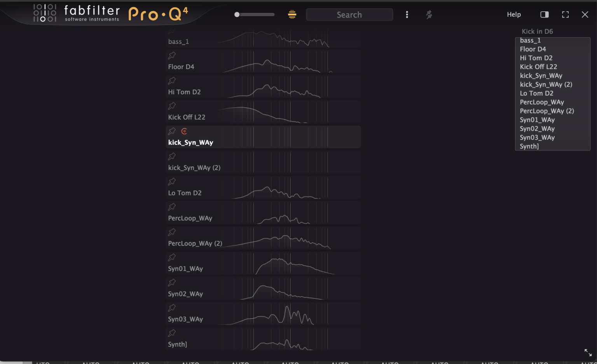This screenshot has height=364, width=597.
Task: Pin the Floor D4 preset
Action: [172, 55]
